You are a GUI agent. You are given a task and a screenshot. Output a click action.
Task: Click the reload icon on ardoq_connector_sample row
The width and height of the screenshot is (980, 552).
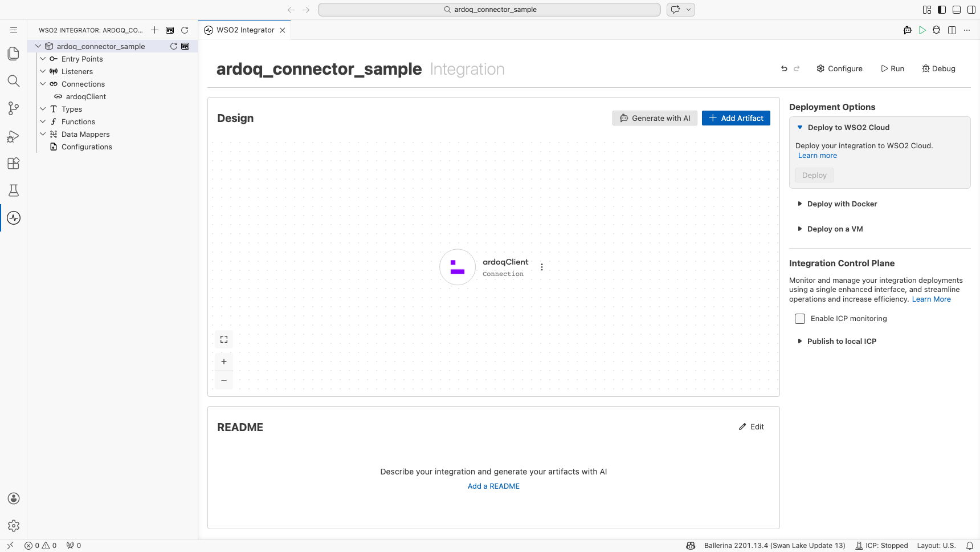click(174, 46)
